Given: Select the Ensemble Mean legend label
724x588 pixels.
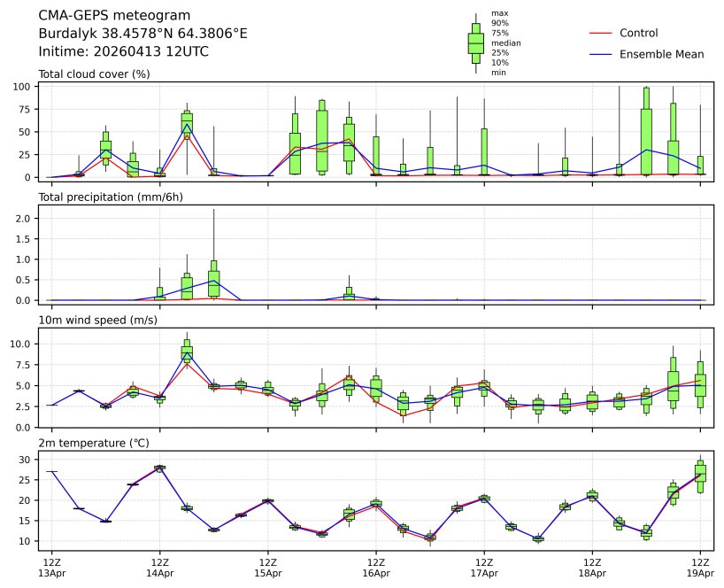Looking at the screenshot, I should click(661, 54).
